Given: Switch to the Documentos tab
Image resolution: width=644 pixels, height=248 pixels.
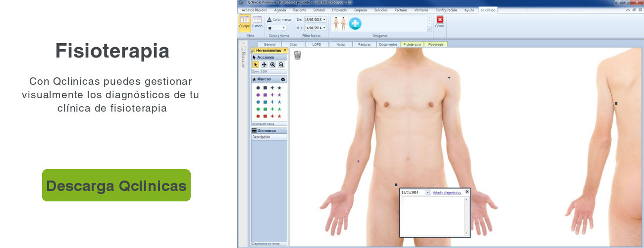Looking at the screenshot, I should coord(388,44).
